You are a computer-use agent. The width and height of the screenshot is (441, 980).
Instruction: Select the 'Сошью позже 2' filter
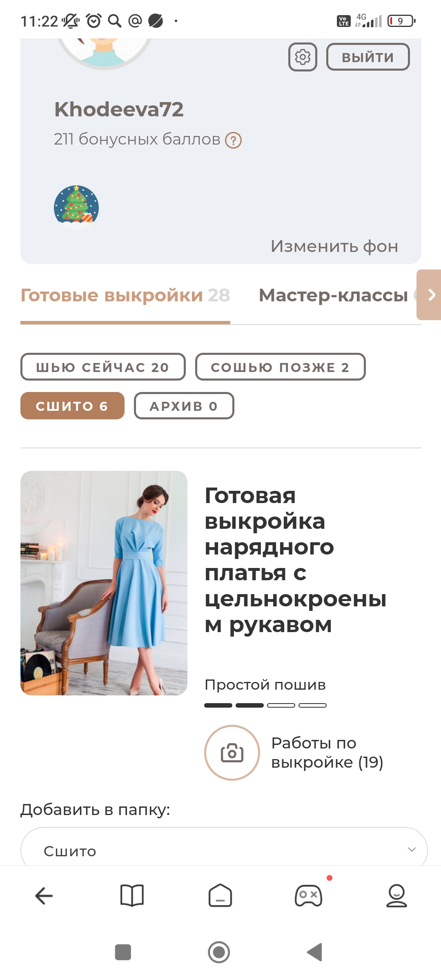point(280,367)
